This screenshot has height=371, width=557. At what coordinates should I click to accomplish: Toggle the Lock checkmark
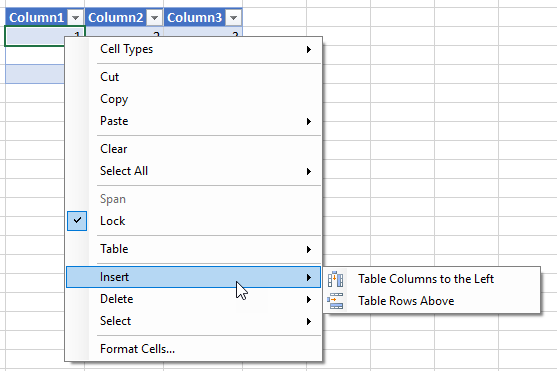[x=77, y=221]
